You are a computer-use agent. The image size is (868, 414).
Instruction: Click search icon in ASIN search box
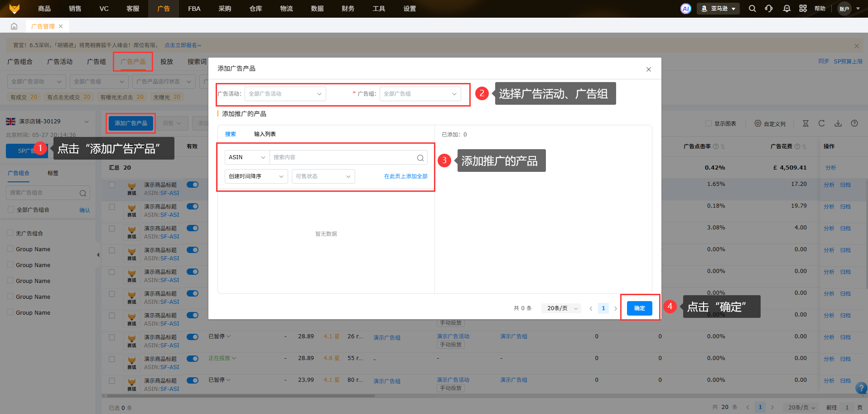(420, 158)
